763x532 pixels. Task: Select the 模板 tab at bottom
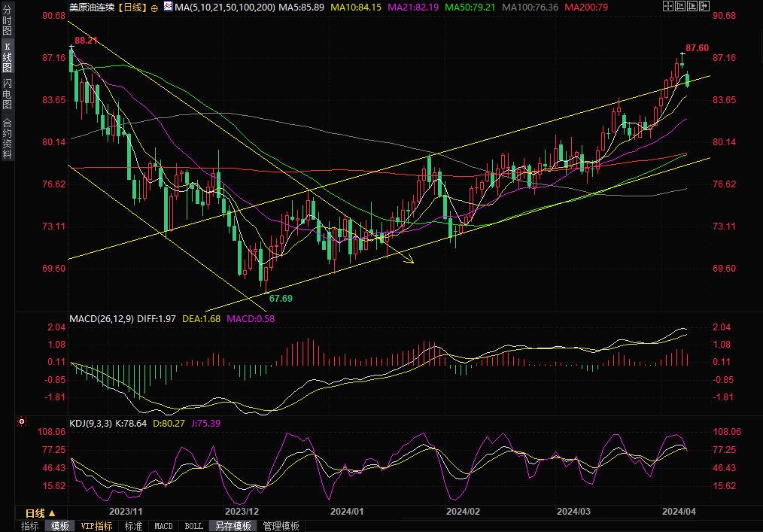(x=60, y=526)
